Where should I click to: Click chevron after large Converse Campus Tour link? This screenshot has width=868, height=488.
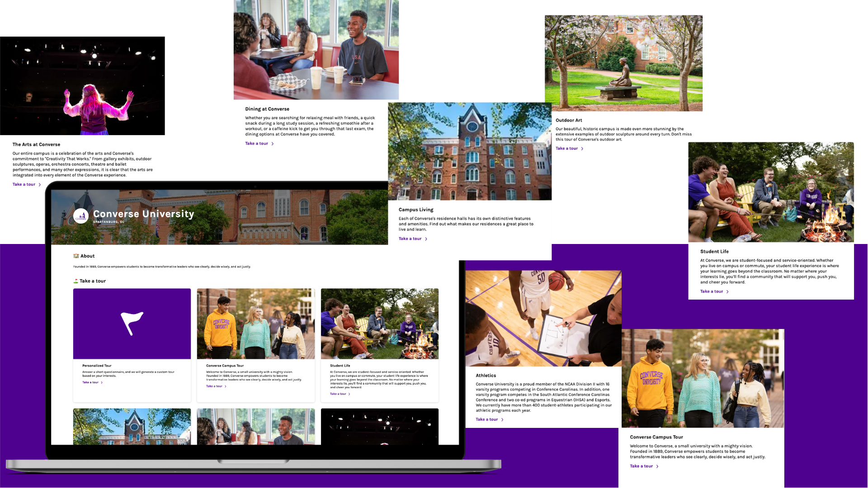(x=657, y=466)
